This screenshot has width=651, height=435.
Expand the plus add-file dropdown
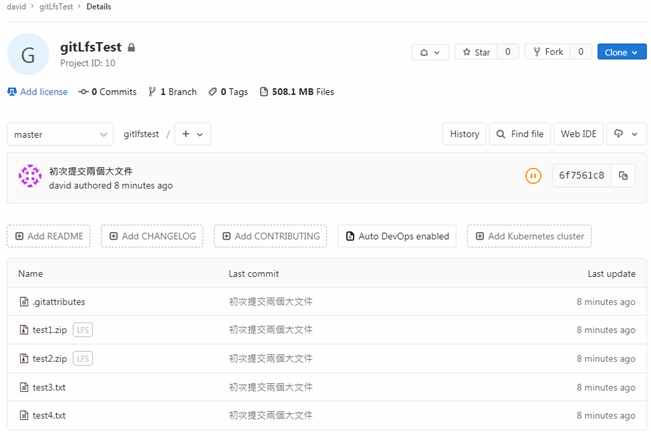click(x=192, y=134)
